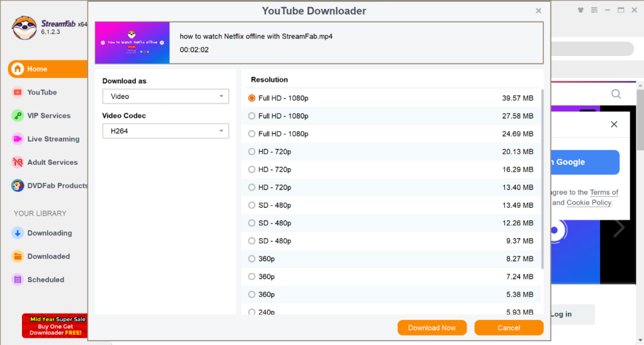Open the main window hamburger menu
Viewport: 644px width, 345px height.
(x=594, y=10)
